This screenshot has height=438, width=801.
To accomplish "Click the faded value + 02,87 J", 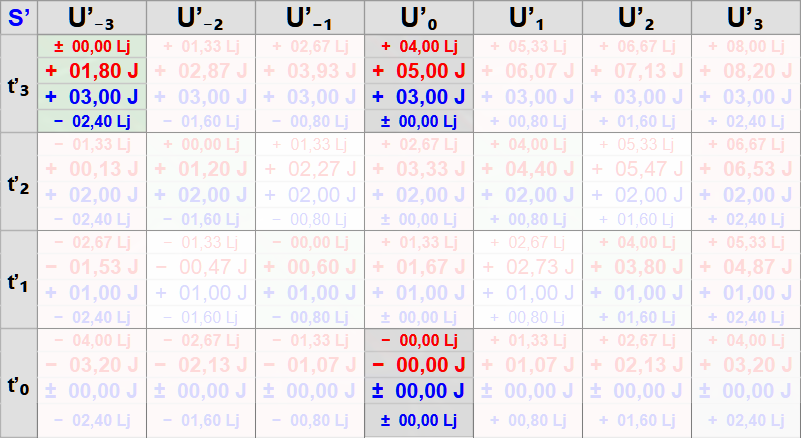I will 201,71.
